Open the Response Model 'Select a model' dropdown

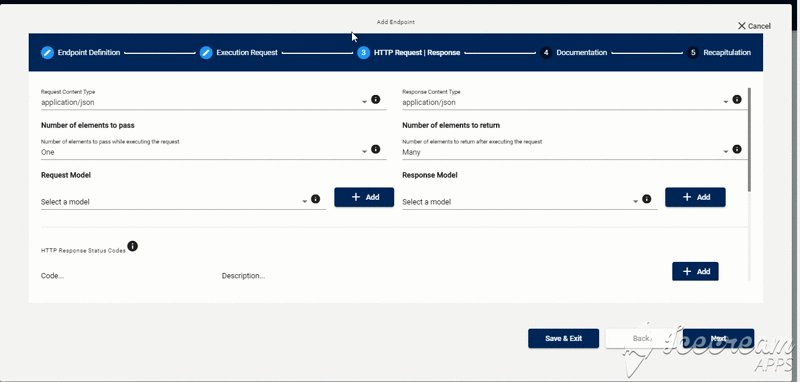coord(520,202)
